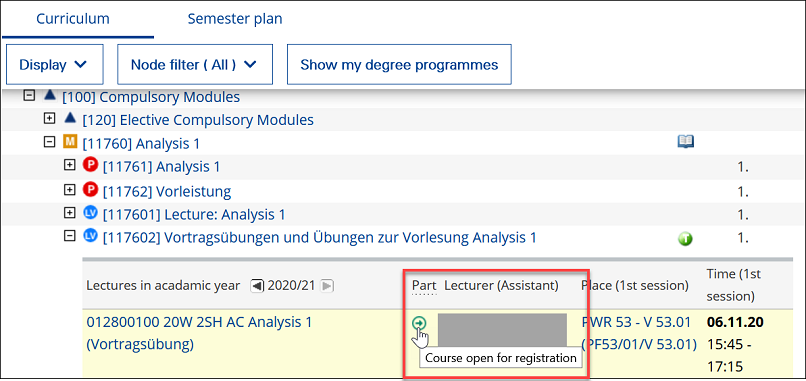Image resolution: width=806 pixels, height=381 pixels.
Task: Click the orange M module icon
Action: click(x=69, y=142)
